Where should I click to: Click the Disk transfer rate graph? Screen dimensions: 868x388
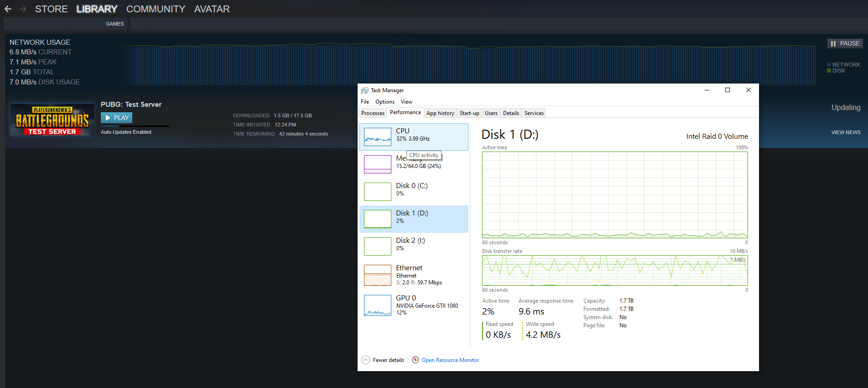pos(615,270)
